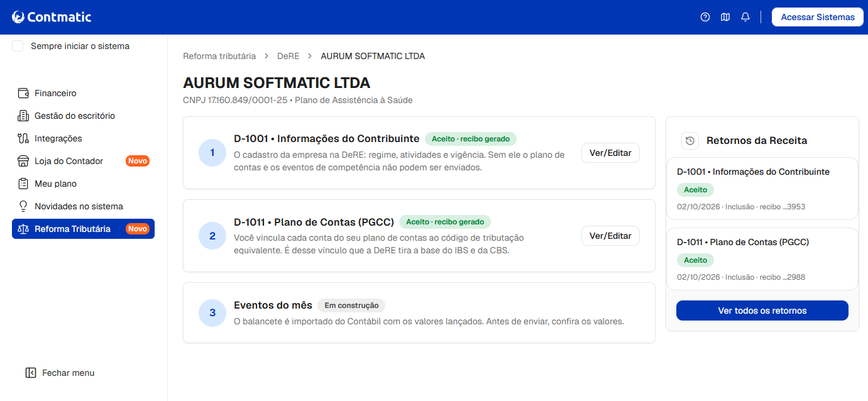Click Aceito · recibo gerado badge on D-1011
The image size is (868, 401).
click(x=445, y=222)
